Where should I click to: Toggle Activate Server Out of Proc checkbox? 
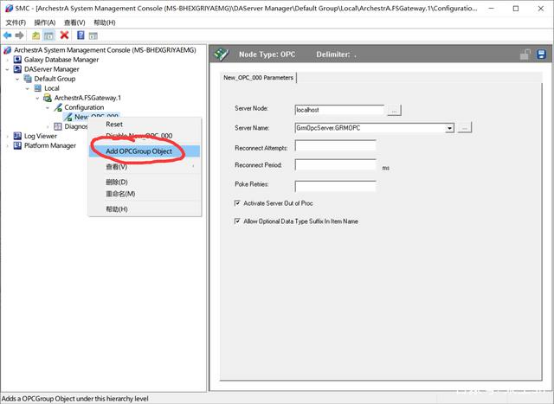pos(237,203)
